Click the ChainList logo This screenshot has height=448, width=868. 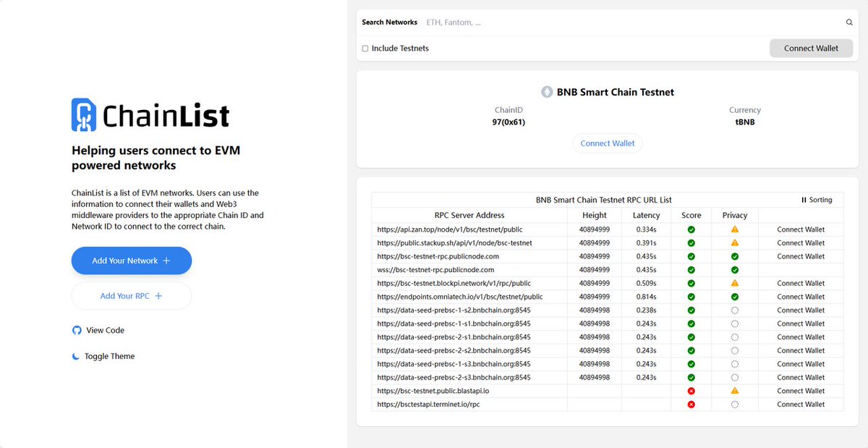150,115
